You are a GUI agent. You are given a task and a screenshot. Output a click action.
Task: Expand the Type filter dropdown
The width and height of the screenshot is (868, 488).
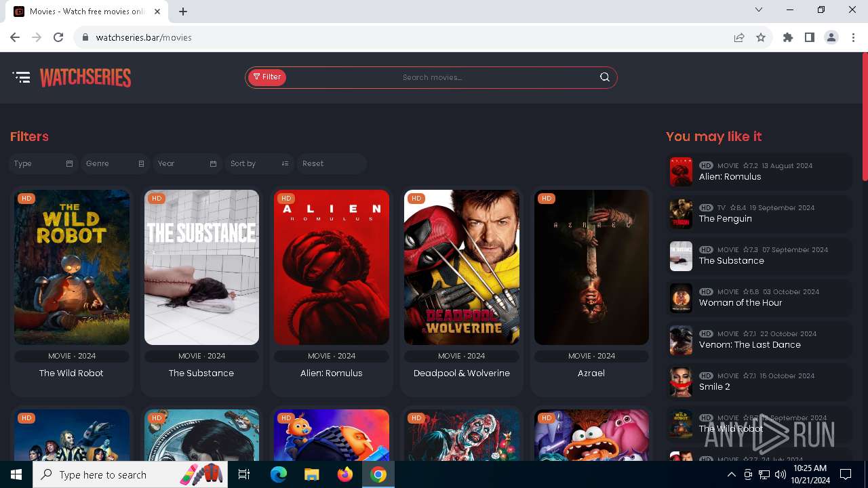pyautogui.click(x=43, y=163)
